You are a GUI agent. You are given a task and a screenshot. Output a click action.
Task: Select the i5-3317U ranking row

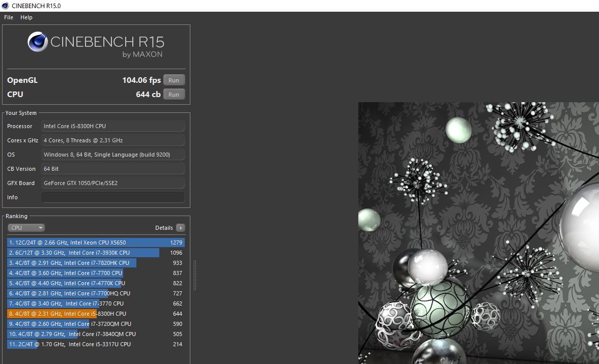point(96,344)
